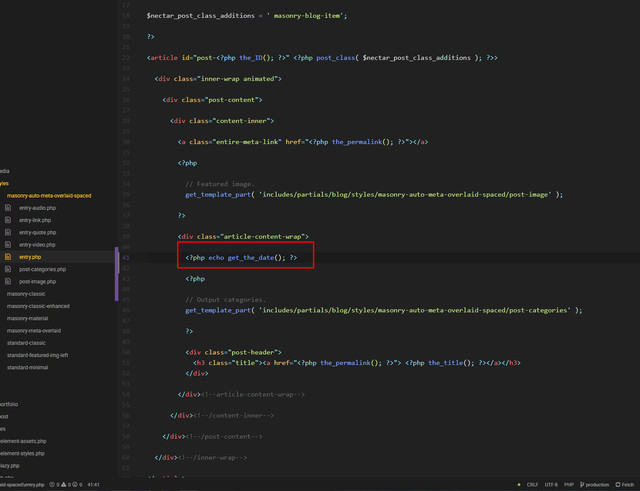The height and width of the screenshot is (491, 640).
Task: Click the closing /post-content comment line
Action: click(212, 436)
